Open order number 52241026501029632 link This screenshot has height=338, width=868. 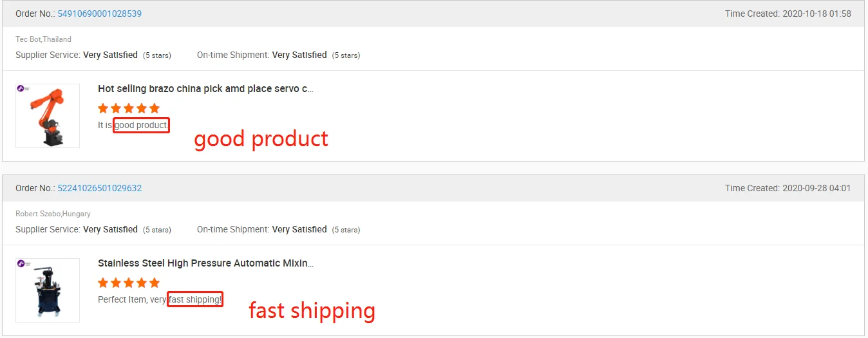99,188
